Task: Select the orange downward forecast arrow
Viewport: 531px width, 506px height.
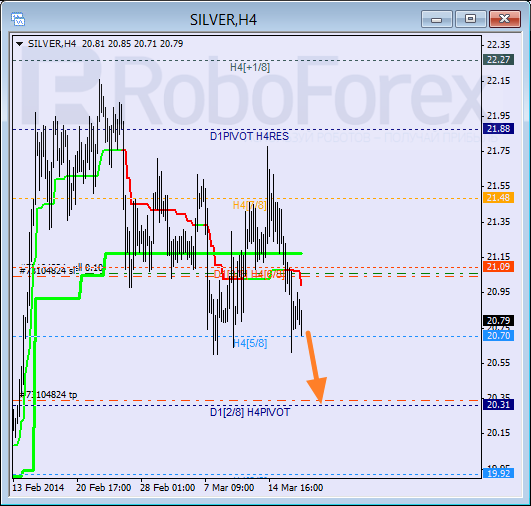Action: (316, 367)
